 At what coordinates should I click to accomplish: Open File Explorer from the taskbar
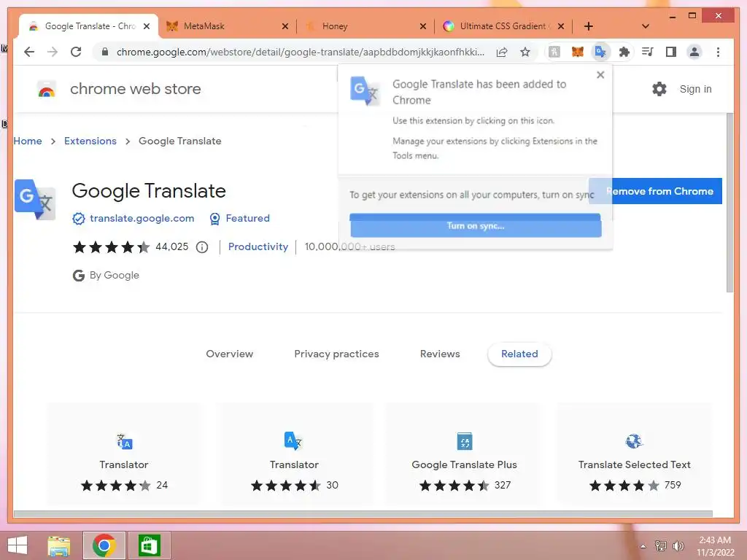[x=59, y=545]
